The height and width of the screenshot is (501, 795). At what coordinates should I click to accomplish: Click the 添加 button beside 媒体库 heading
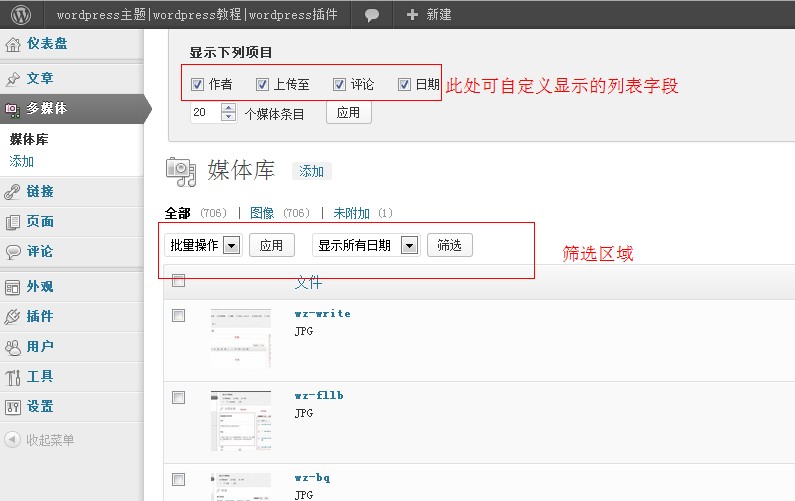point(312,171)
